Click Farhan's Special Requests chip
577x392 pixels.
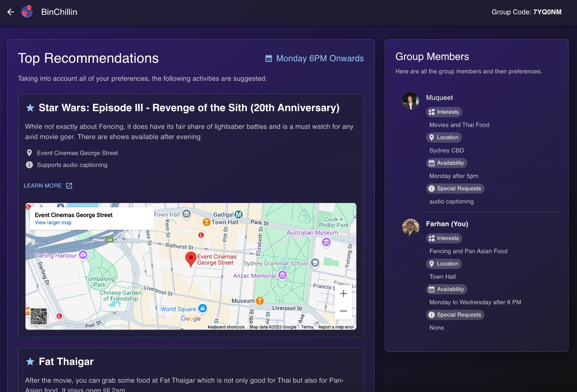455,315
